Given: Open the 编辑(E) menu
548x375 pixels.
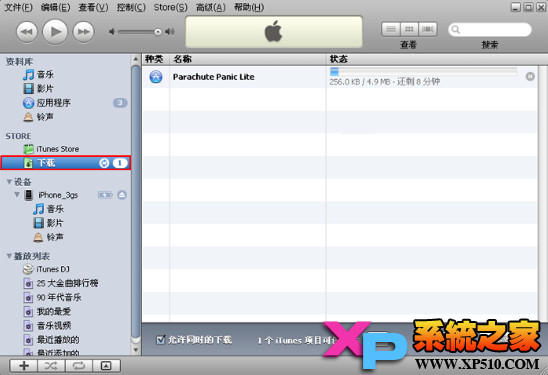Looking at the screenshot, I should click(55, 7).
